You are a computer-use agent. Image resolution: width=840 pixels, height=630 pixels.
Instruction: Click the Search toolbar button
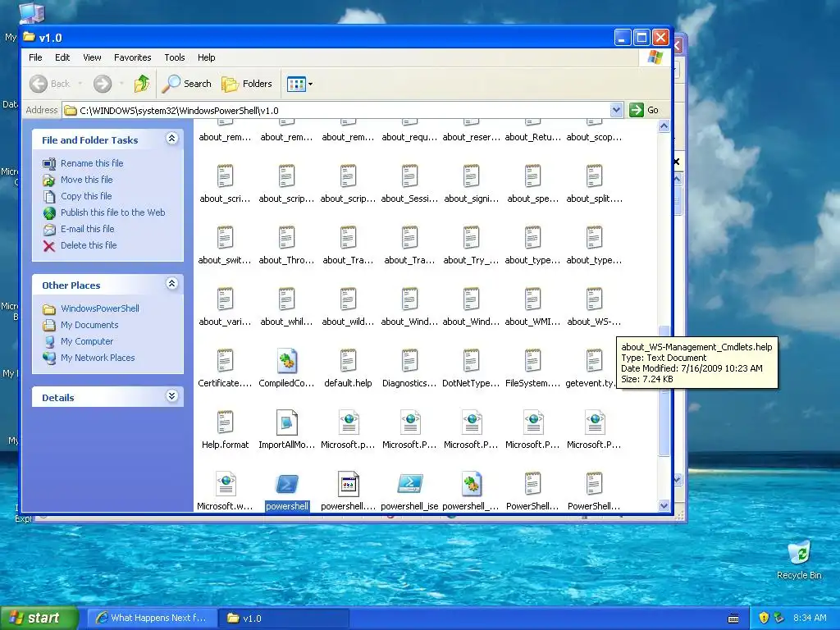tap(187, 84)
